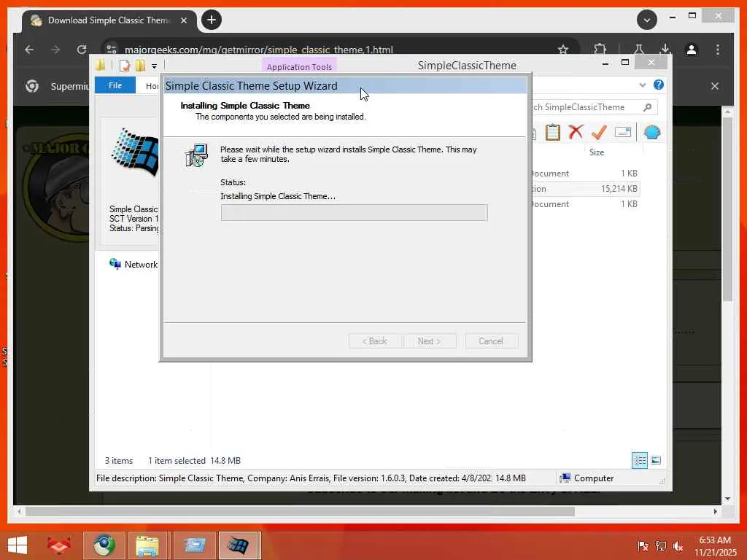The height and width of the screenshot is (560, 747).
Task: Click the Back button in Setup Wizard
Action: (374, 341)
